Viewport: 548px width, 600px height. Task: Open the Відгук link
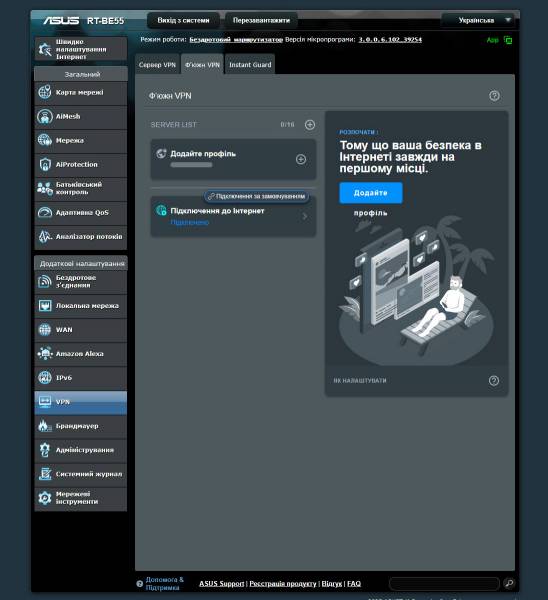[x=332, y=584]
